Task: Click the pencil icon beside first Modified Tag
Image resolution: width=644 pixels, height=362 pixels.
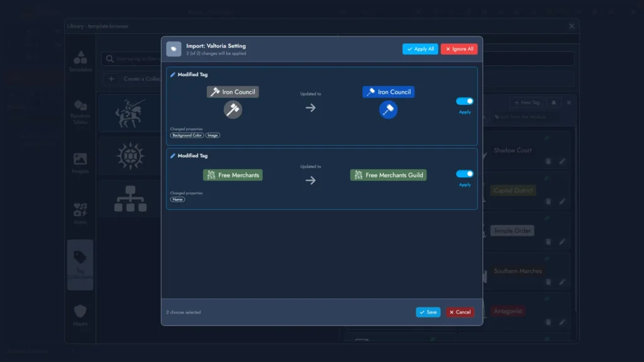Action: click(x=173, y=75)
